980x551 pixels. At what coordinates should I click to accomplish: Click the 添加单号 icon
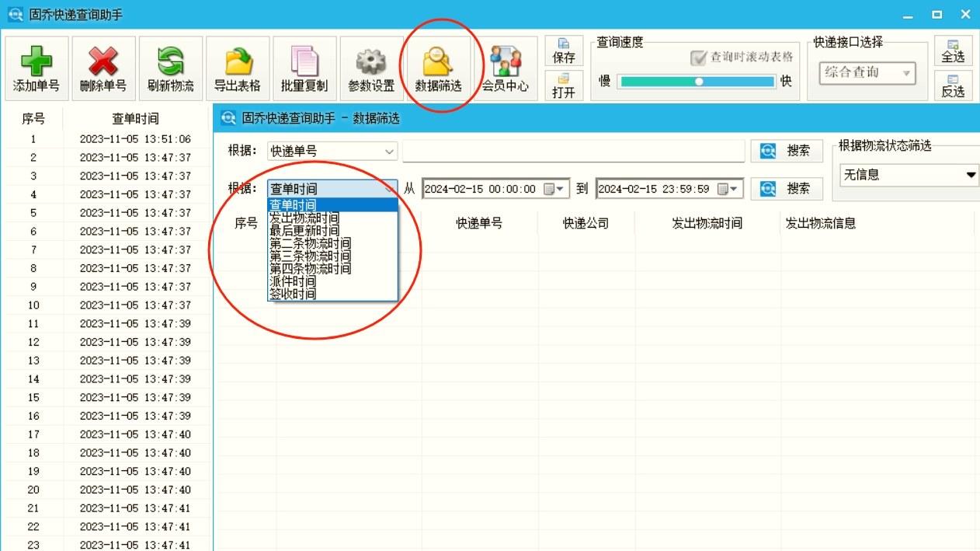(x=36, y=68)
